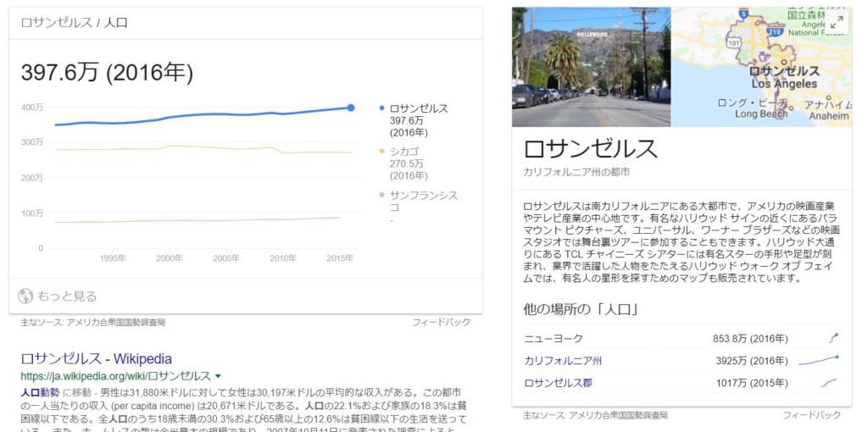Click the 397.6万 (2016年) headline value
The width and height of the screenshot is (868, 432).
tap(107, 73)
